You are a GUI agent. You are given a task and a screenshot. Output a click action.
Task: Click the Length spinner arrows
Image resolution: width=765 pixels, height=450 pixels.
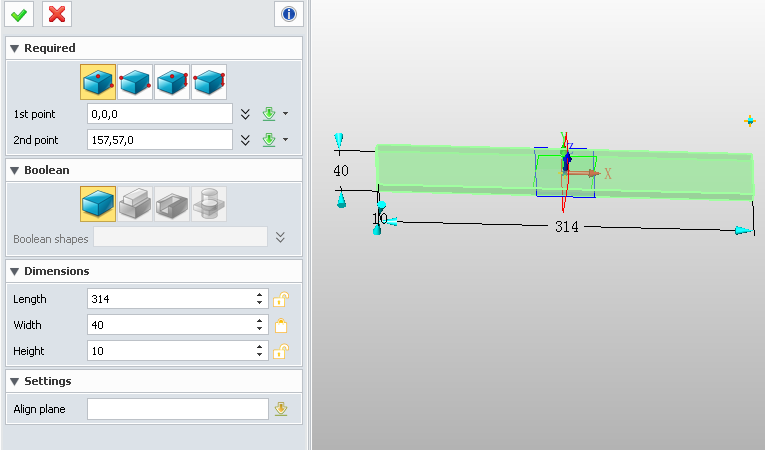pos(260,299)
